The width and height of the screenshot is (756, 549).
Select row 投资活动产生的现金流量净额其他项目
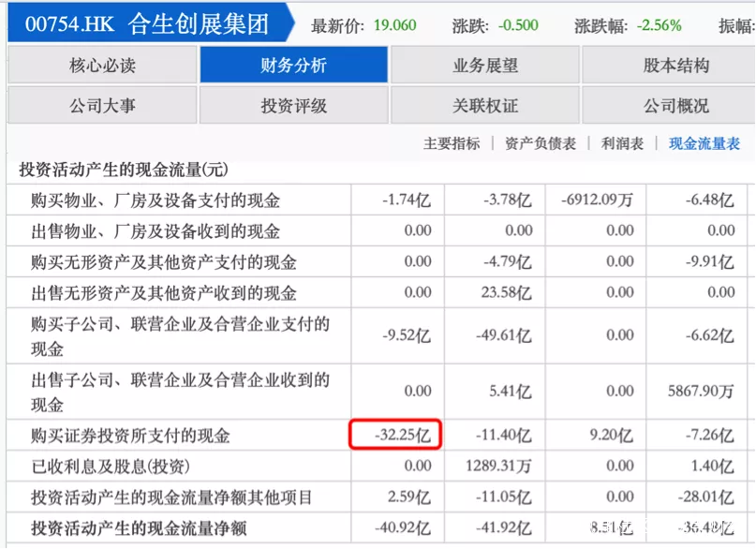377,497
